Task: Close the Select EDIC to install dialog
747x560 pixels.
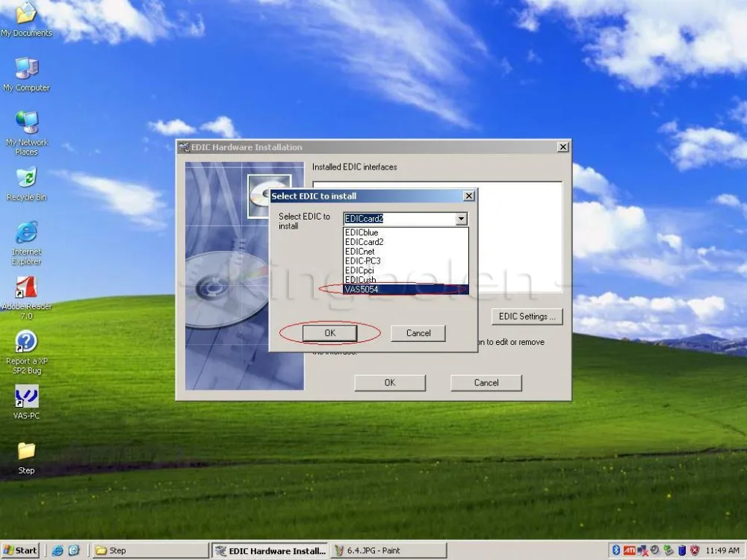Action: pos(469,196)
